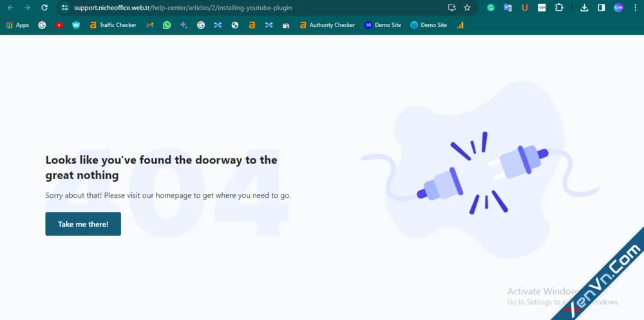
Task: Click the address bar URL field
Action: pos(258,8)
